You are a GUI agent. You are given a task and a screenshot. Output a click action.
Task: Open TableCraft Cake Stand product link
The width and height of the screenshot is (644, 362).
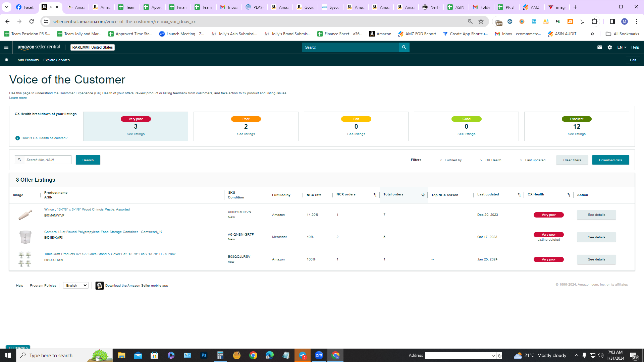point(110,254)
